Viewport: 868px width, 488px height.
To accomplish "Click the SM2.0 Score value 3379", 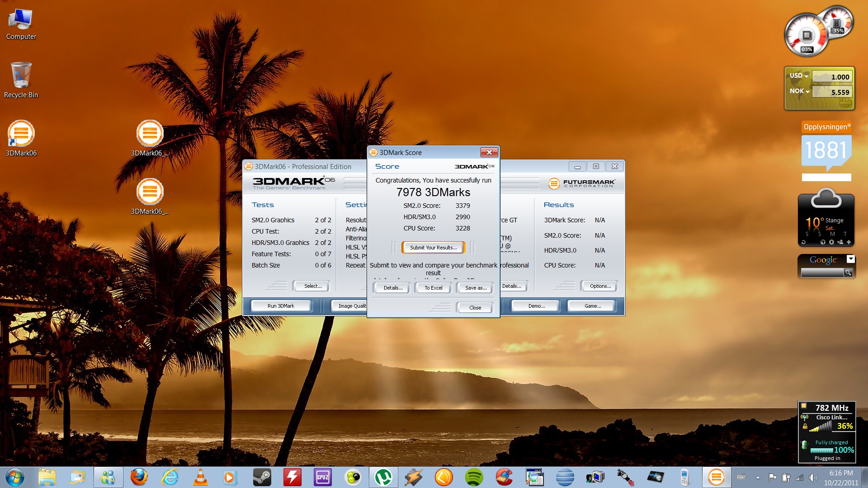I will tap(462, 206).
